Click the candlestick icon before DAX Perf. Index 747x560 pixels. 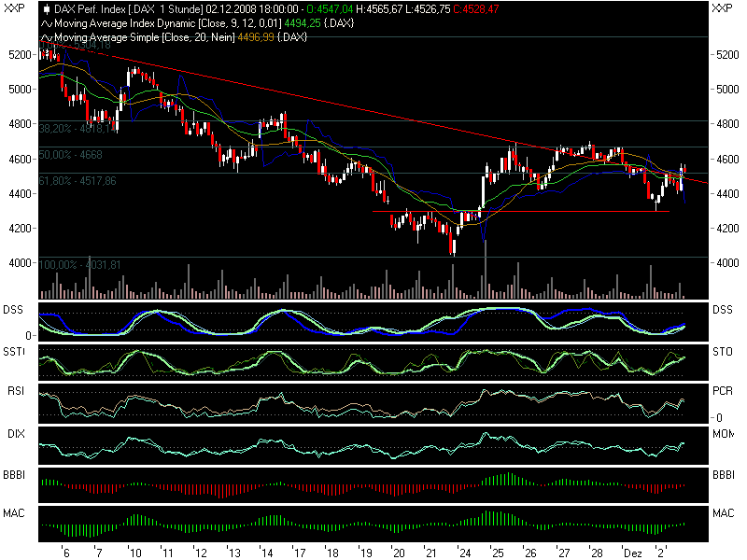click(46, 8)
